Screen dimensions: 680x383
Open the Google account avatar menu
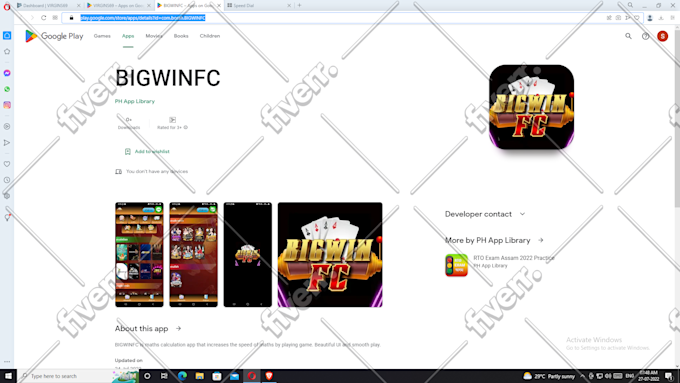(662, 36)
